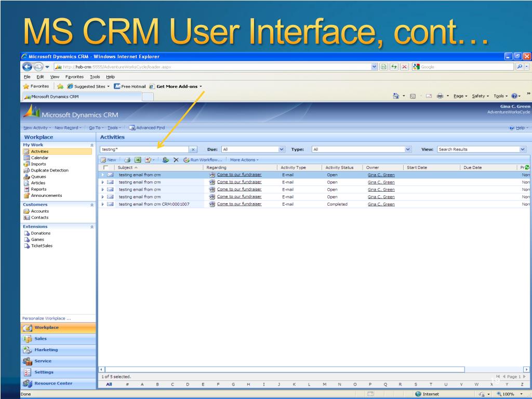Click the compatibility view icon by address bar
This screenshot has height=399, width=532.
(384, 67)
